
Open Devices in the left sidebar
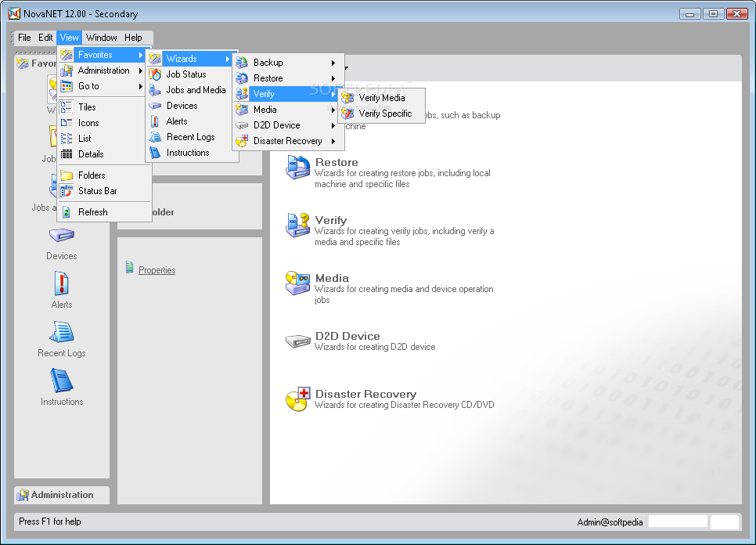62,244
